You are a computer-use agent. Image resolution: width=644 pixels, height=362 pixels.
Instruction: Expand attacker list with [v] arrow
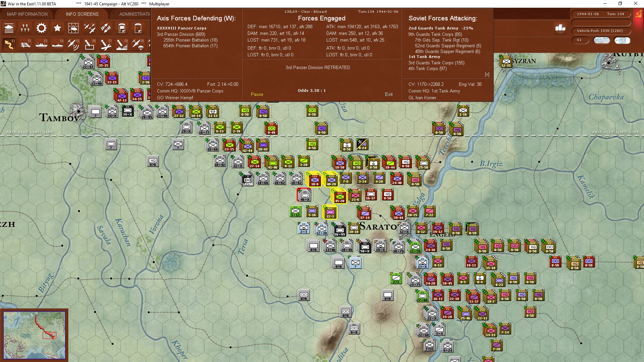pyautogui.click(x=487, y=74)
